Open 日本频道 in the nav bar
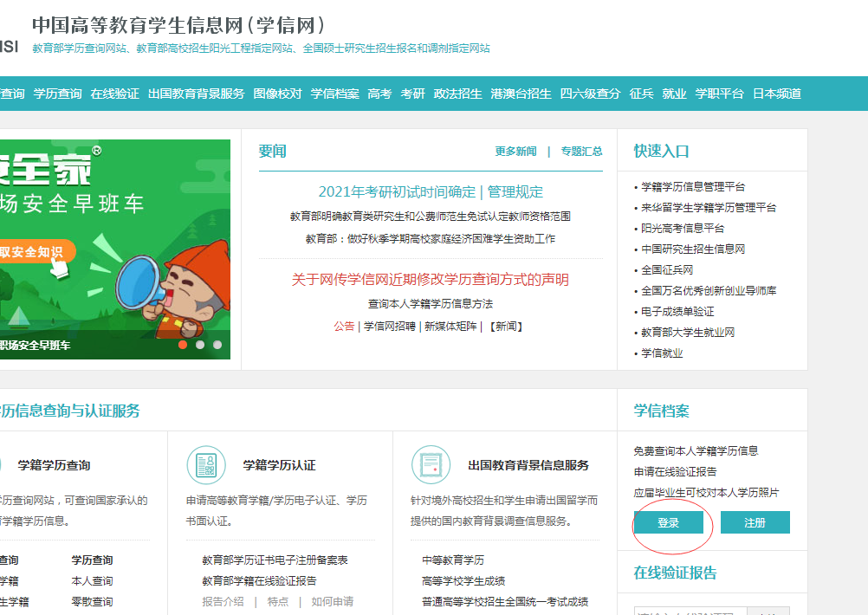The image size is (868, 615). pyautogui.click(x=777, y=94)
